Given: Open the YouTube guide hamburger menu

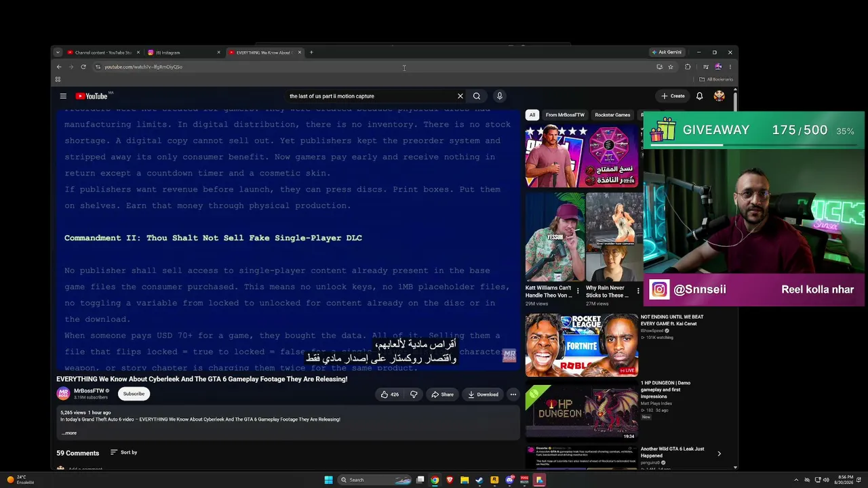Looking at the screenshot, I should click(63, 96).
